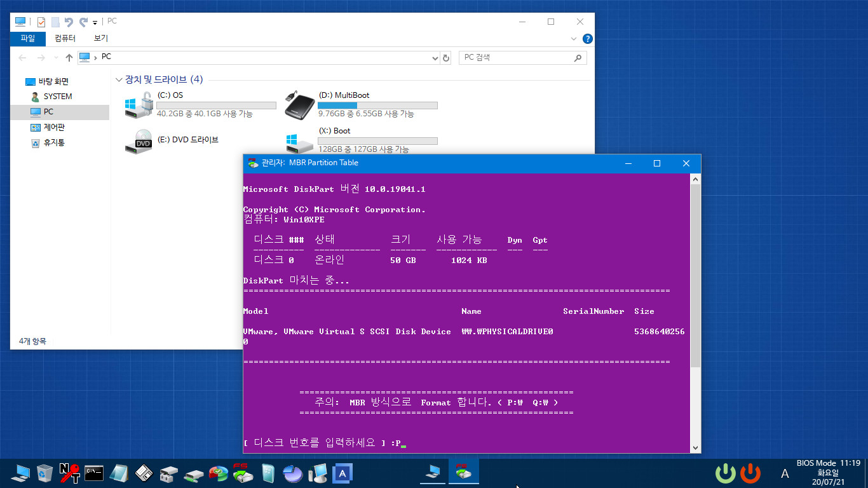868x488 pixels.
Task: Click the D: drive usage bar
Action: click(377, 105)
